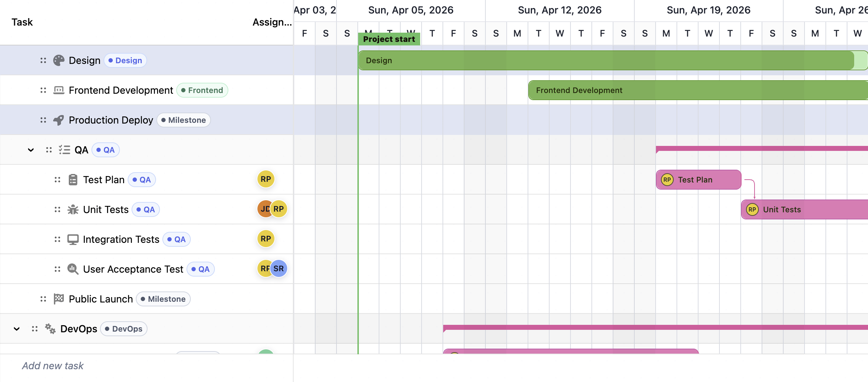The width and height of the screenshot is (868, 382).
Task: Click the JD avatar in Unit Tests row
Action: pyautogui.click(x=263, y=209)
